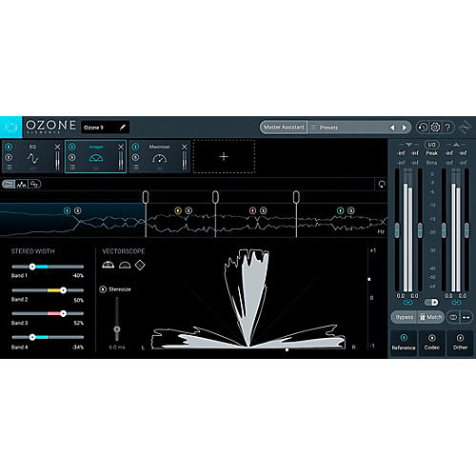Toggle power on the Imager module

[72, 147]
